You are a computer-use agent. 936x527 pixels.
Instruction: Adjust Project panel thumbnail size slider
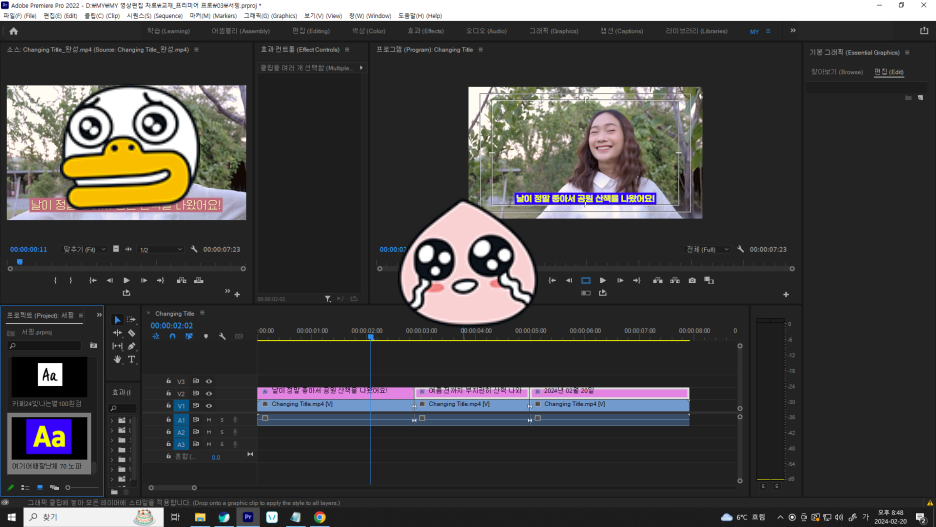(x=82, y=488)
